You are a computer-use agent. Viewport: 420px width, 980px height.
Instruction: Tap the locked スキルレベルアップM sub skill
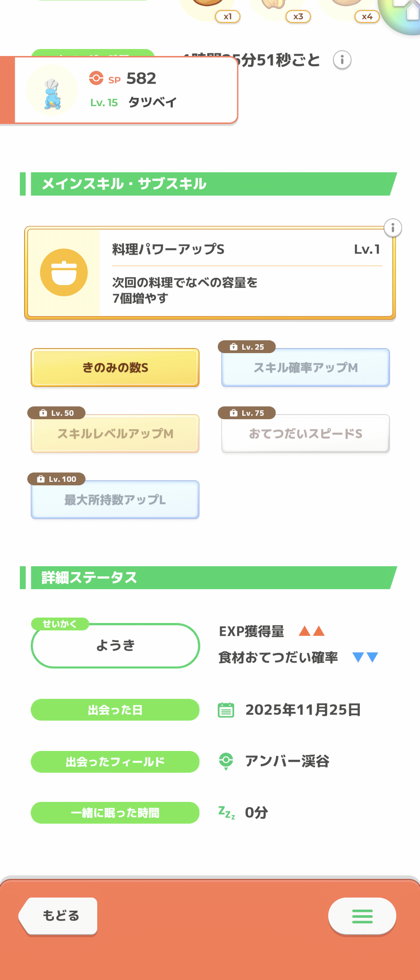coord(115,434)
